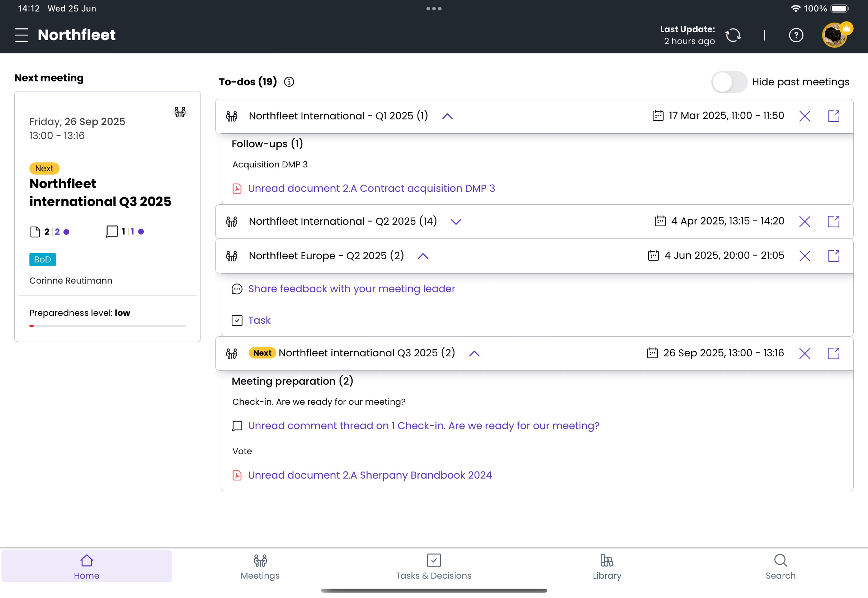Click meeting icon of Q3 2025 row
The height and width of the screenshot is (598, 868).
232,353
